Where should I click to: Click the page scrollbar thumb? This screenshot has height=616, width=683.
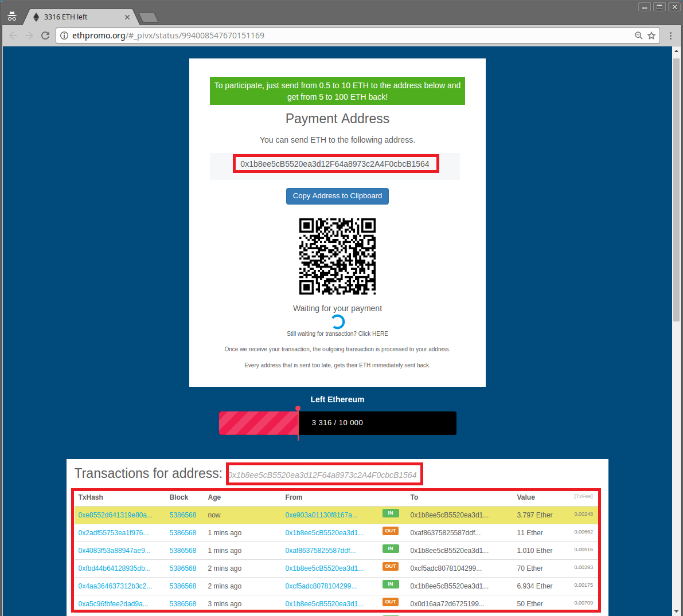[676, 189]
